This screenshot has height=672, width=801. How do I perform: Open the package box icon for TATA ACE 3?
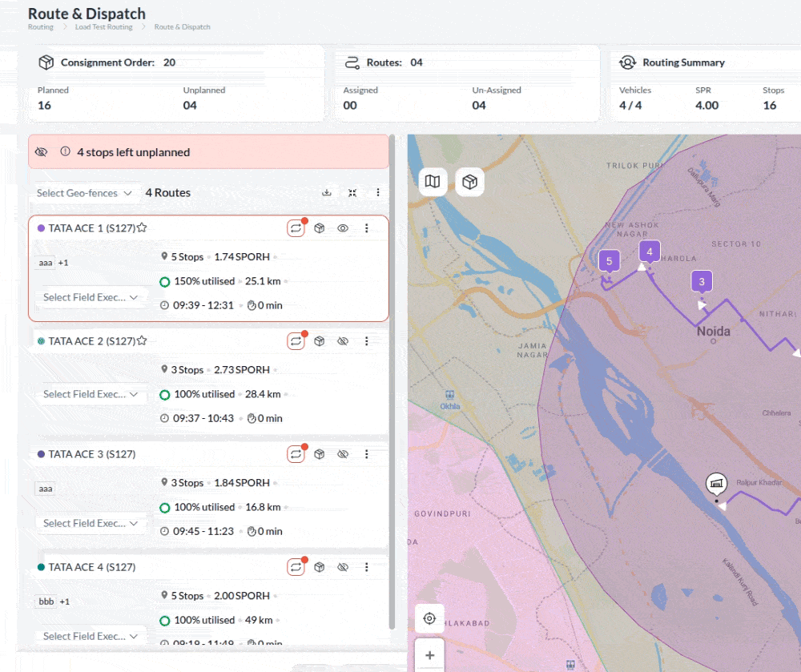pyautogui.click(x=320, y=454)
